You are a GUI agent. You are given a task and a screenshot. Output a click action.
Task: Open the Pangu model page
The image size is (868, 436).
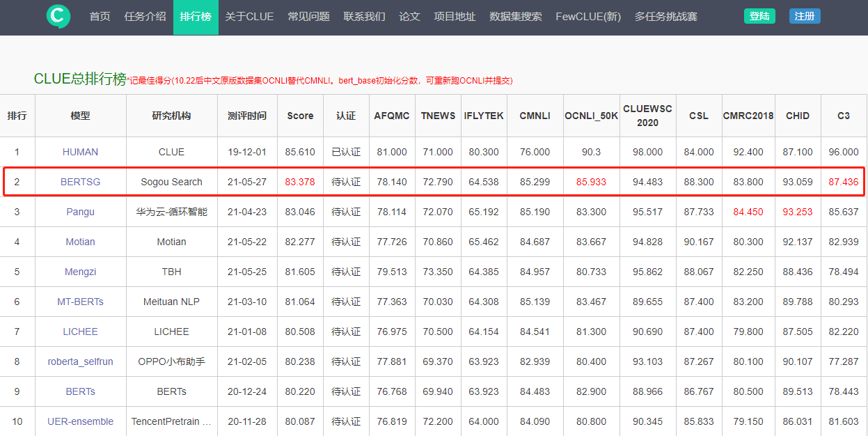[80, 212]
